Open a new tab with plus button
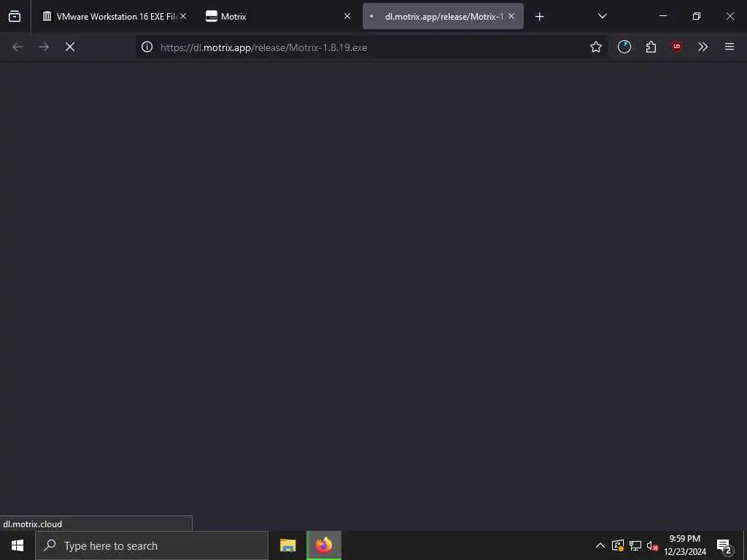This screenshot has height=560, width=747. pyautogui.click(x=539, y=17)
